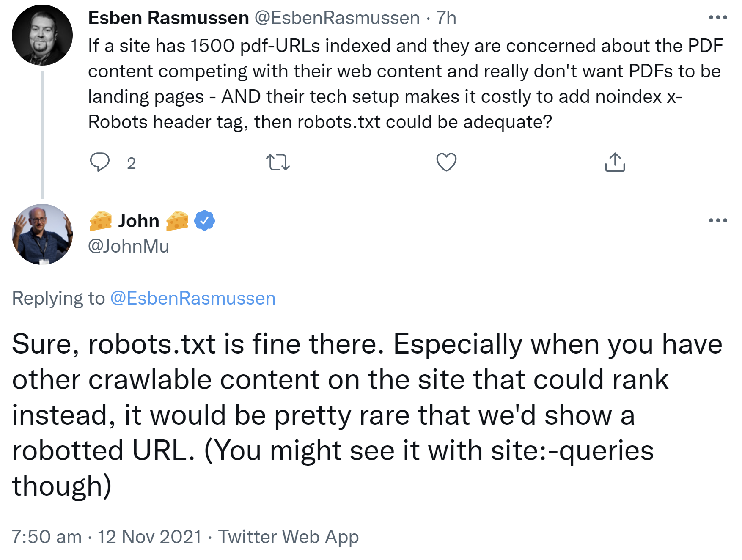Click John's verified badge

(204, 220)
